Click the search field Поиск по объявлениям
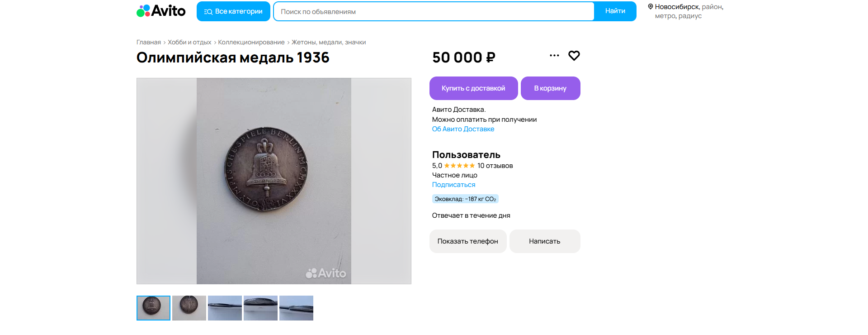Image resolution: width=868 pixels, height=335 pixels. (433, 11)
